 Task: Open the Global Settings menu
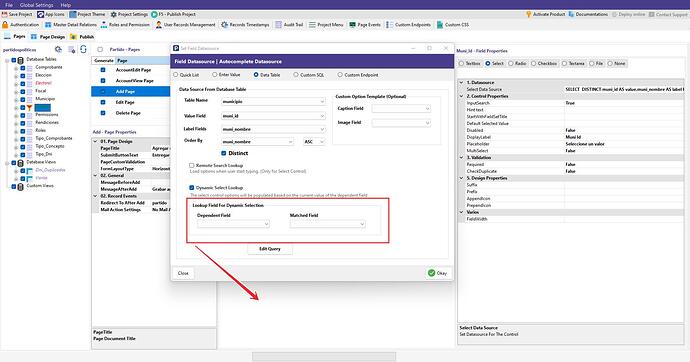click(x=37, y=5)
